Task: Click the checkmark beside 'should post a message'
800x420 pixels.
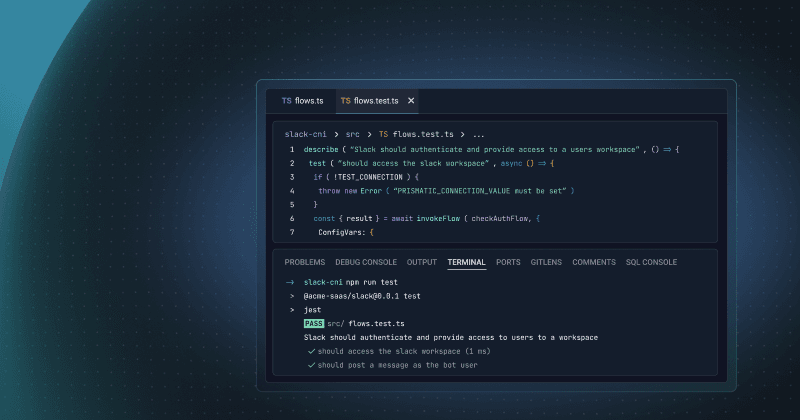Action: 311,365
